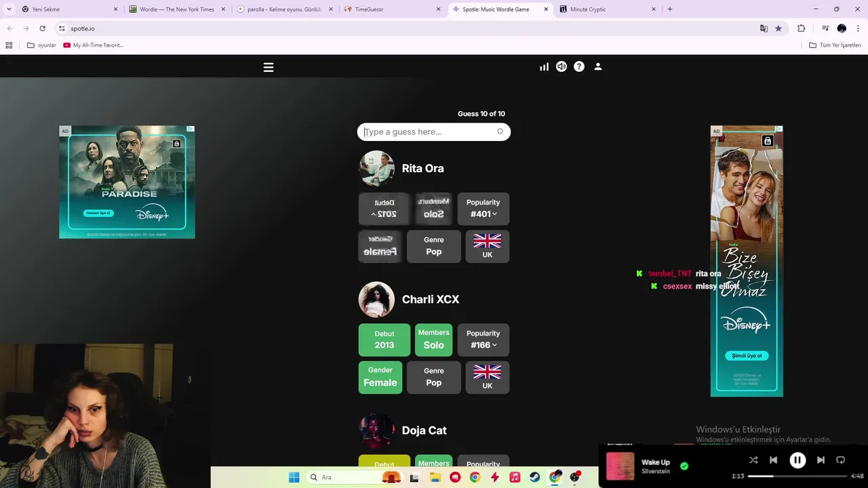The width and height of the screenshot is (868, 488).
Task: Toggle repeat in the music player
Action: 840,460
